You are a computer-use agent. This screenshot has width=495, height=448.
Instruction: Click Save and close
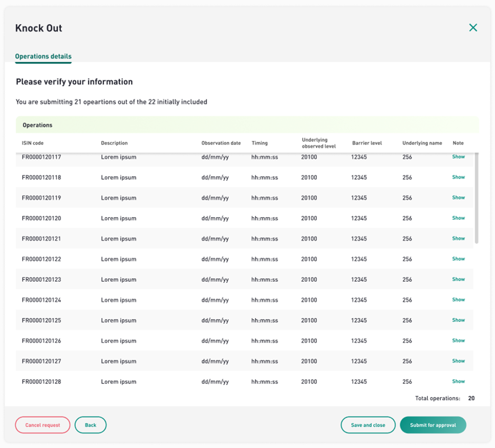368,425
